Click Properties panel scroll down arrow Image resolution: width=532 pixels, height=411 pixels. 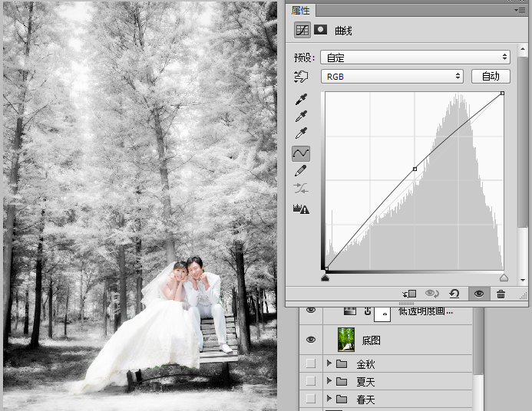[x=523, y=280]
